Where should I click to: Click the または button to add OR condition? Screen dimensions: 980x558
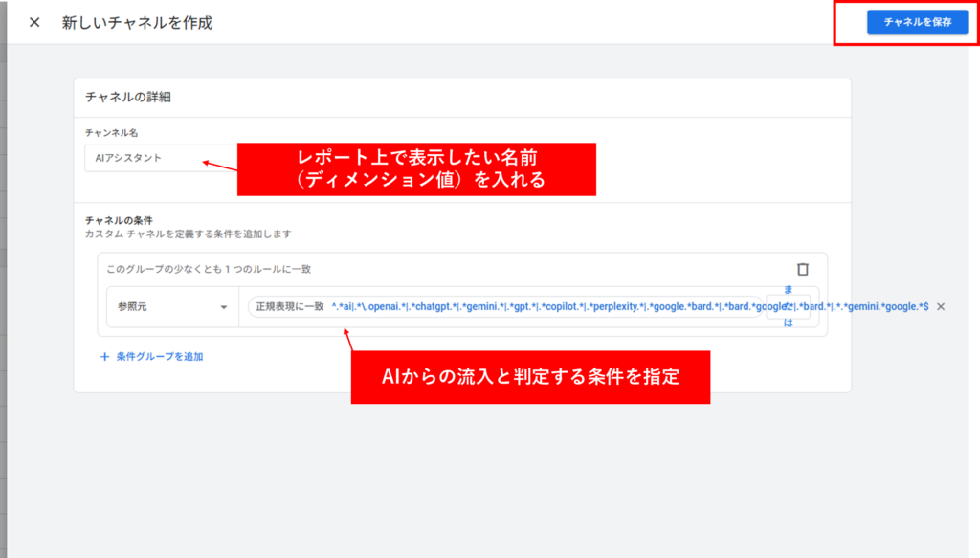[790, 306]
